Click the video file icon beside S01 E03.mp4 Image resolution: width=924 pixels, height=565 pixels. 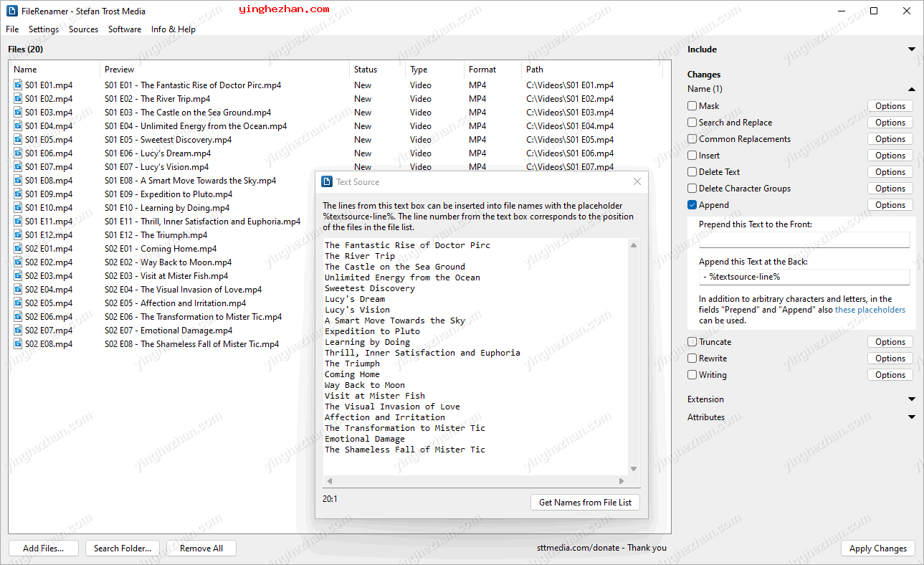coord(19,113)
